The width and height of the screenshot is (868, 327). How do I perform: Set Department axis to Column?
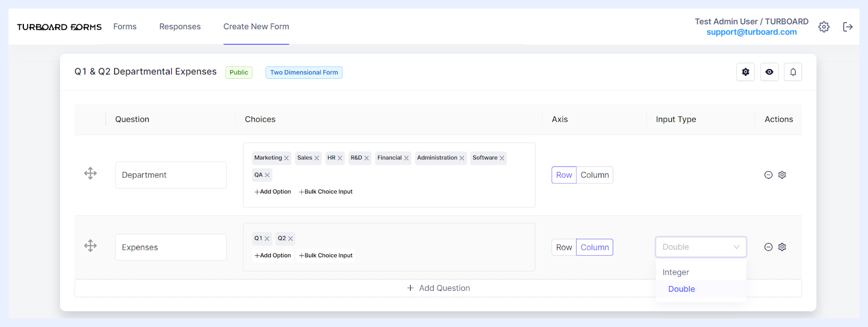click(595, 175)
